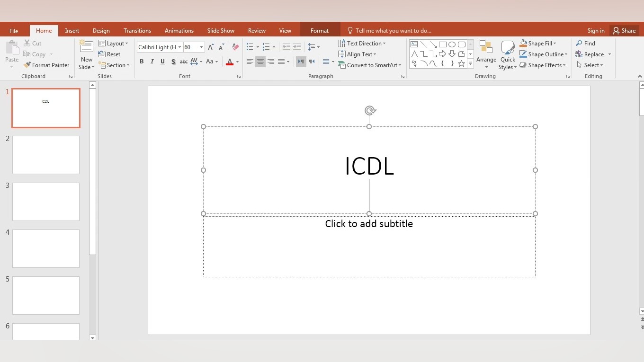Toggle Italic formatting
Screen dimensions: 644x362
pos(152,62)
